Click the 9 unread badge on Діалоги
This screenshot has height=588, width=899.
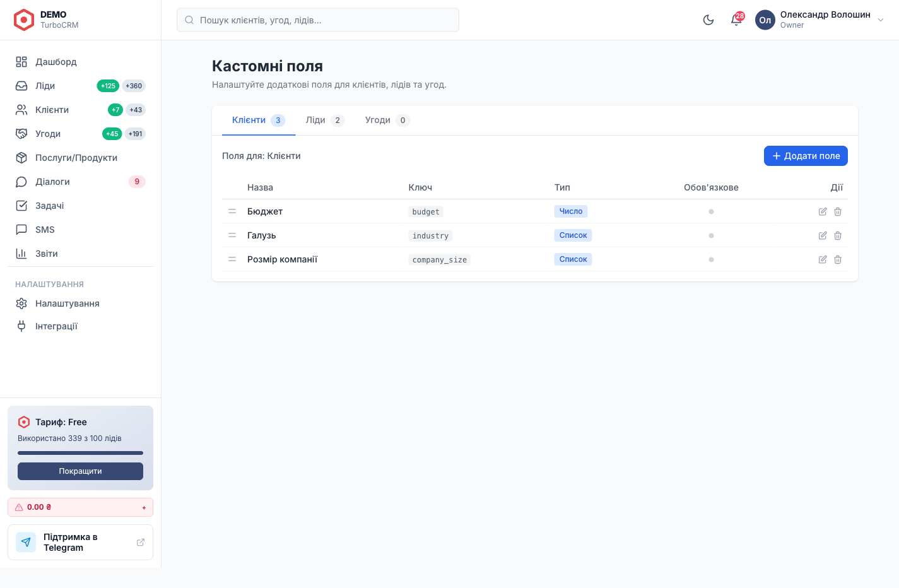pyautogui.click(x=137, y=182)
